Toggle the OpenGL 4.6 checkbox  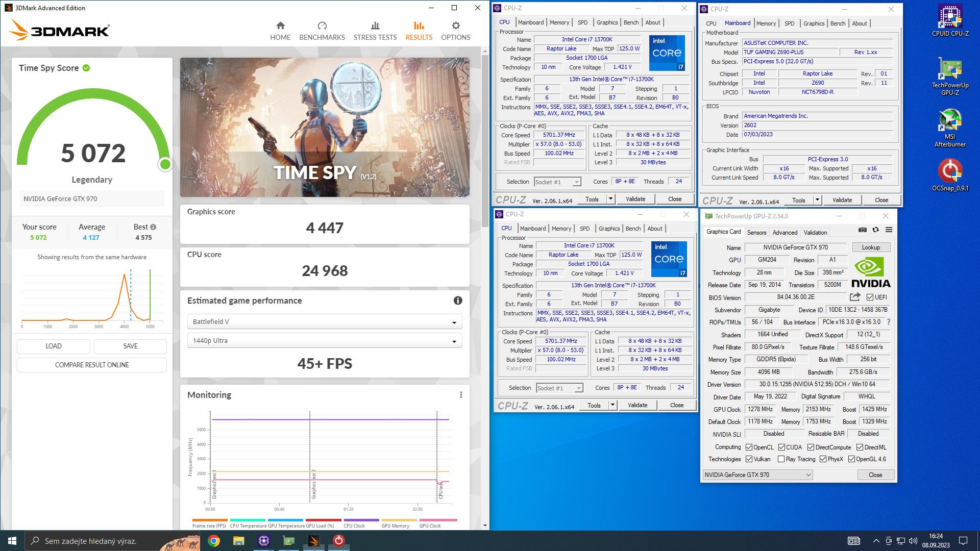pyautogui.click(x=851, y=459)
